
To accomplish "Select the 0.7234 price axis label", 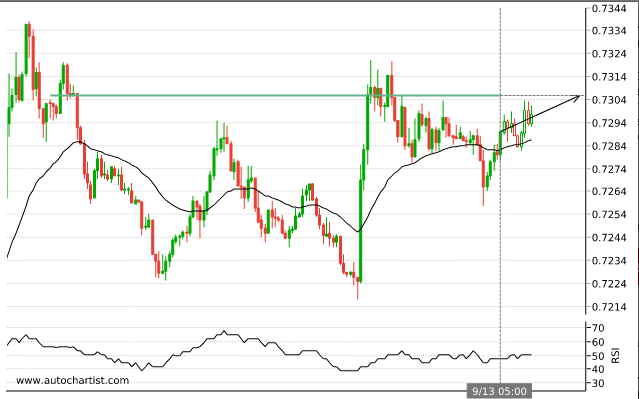I will point(609,260).
